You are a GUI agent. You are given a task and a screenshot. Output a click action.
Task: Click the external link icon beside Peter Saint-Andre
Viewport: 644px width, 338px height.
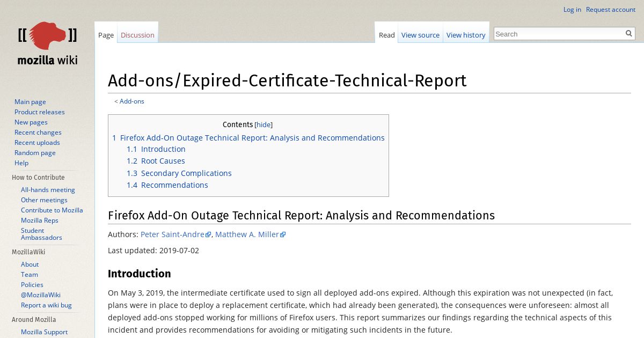(x=209, y=234)
